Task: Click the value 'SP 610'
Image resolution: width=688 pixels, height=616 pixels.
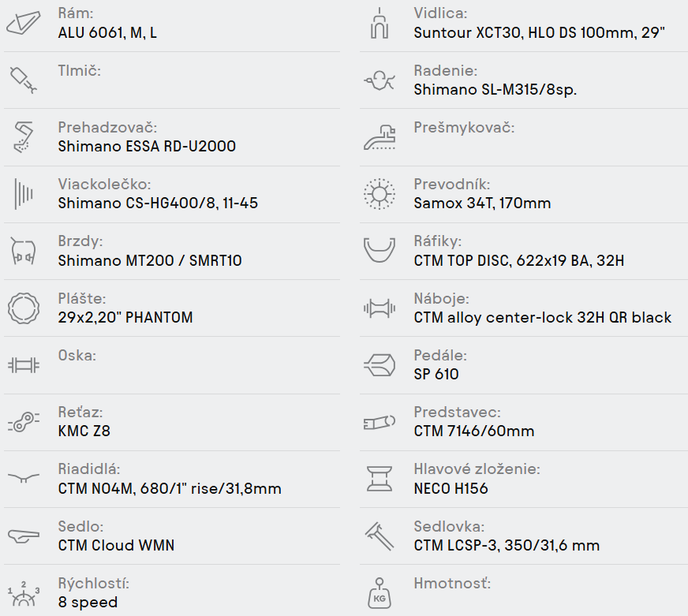Action: click(436, 374)
